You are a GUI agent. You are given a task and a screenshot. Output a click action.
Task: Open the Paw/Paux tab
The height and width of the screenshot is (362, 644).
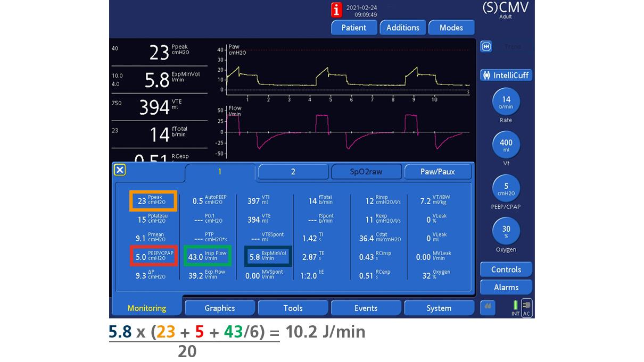438,172
